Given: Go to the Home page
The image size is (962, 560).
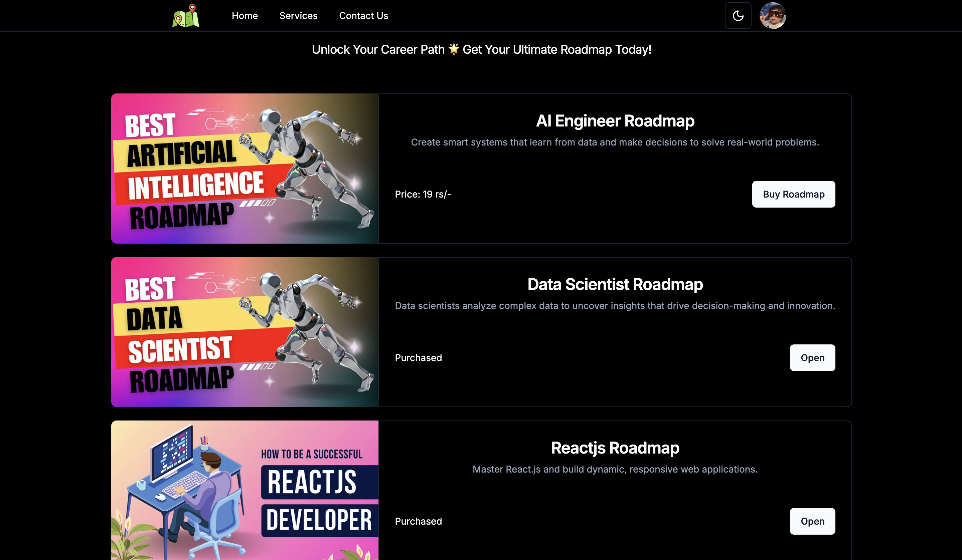Looking at the screenshot, I should click(245, 16).
